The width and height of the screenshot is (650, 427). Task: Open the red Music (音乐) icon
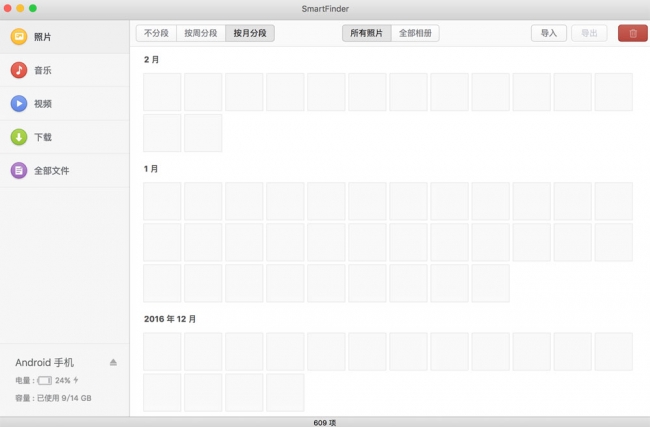tap(18, 70)
